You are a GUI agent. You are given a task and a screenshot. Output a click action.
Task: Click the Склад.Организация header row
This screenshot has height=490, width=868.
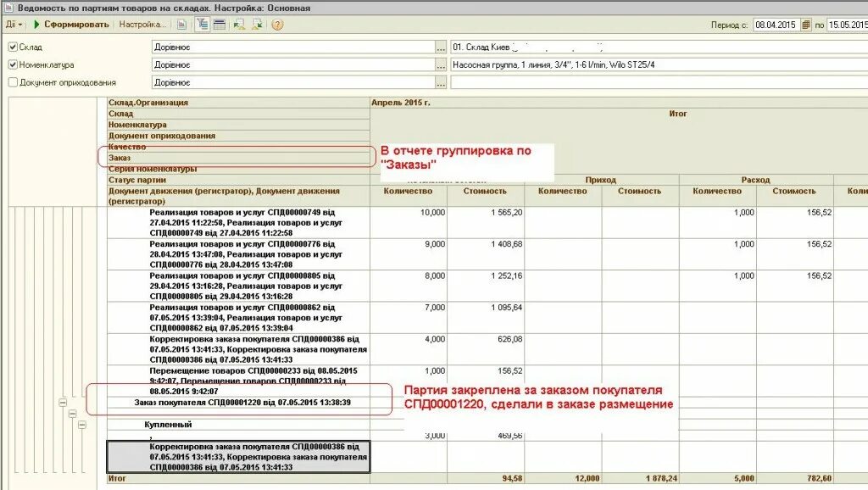pos(238,103)
